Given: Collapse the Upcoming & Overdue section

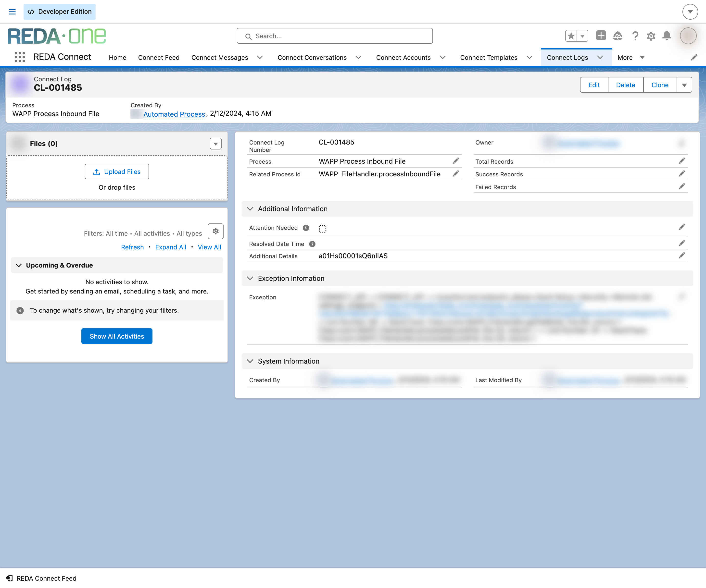Looking at the screenshot, I should tap(18, 265).
